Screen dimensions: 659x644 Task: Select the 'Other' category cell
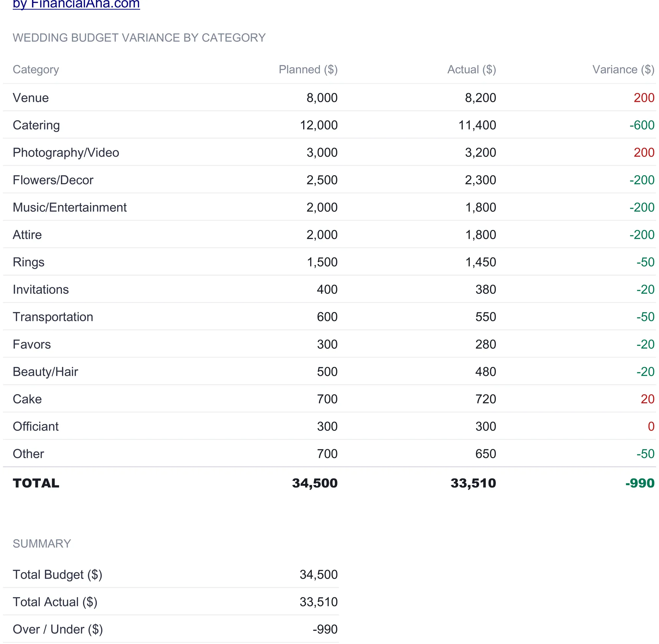point(28,454)
